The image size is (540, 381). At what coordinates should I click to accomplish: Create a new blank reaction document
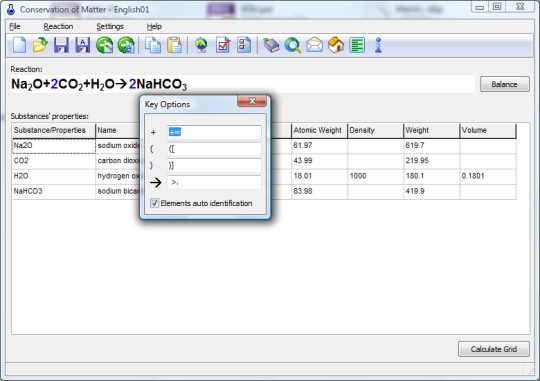19,45
